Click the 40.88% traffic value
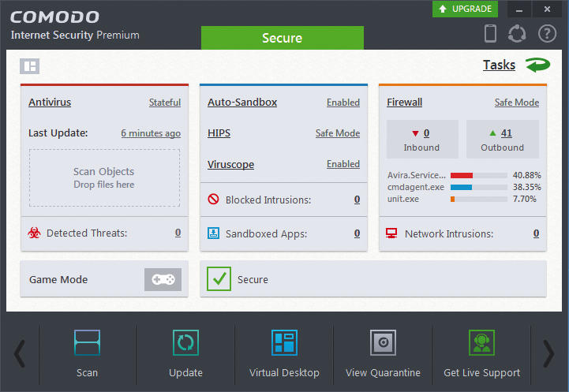 pyautogui.click(x=526, y=175)
